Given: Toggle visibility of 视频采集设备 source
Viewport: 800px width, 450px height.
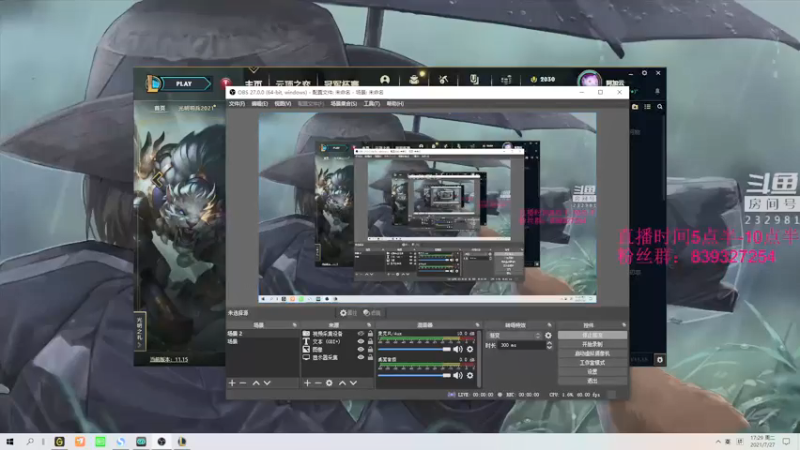Looking at the screenshot, I should (361, 334).
